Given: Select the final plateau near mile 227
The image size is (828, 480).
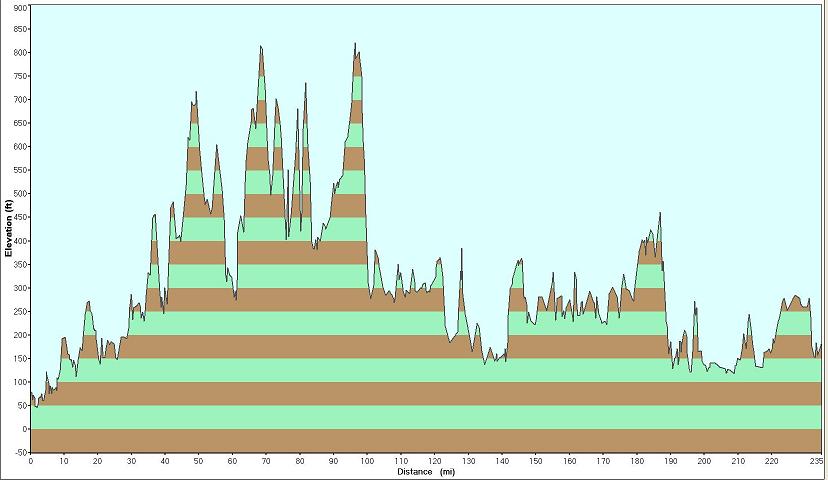Looking at the screenshot, I should [795, 297].
